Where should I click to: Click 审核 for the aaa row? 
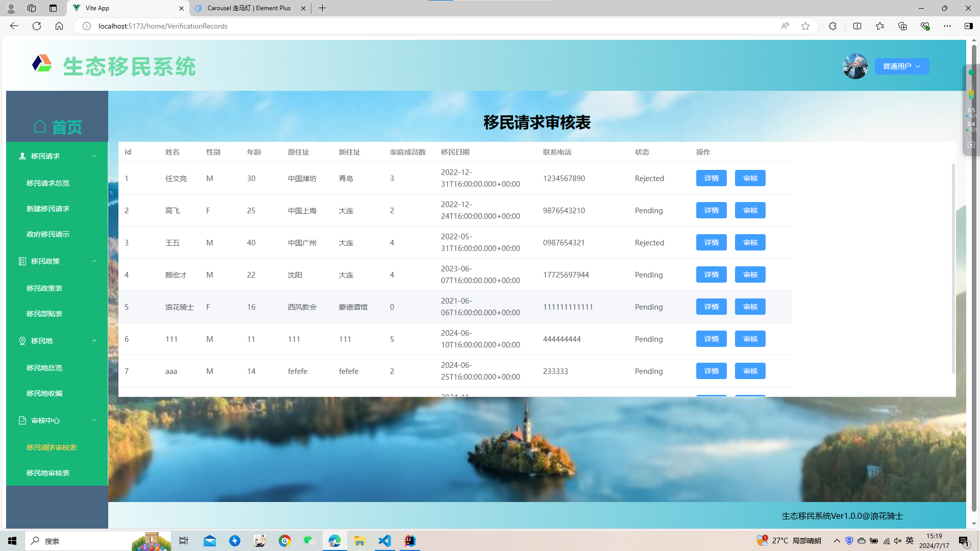coord(750,371)
